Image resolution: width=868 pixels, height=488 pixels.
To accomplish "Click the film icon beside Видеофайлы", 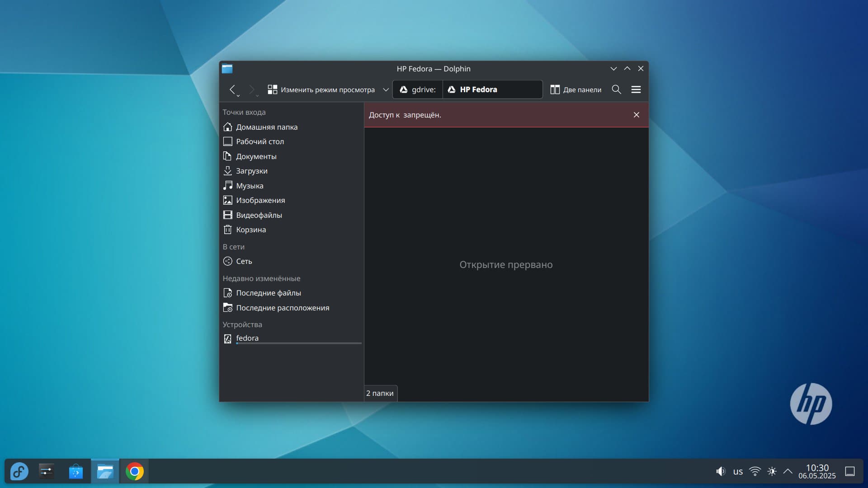I will point(227,215).
